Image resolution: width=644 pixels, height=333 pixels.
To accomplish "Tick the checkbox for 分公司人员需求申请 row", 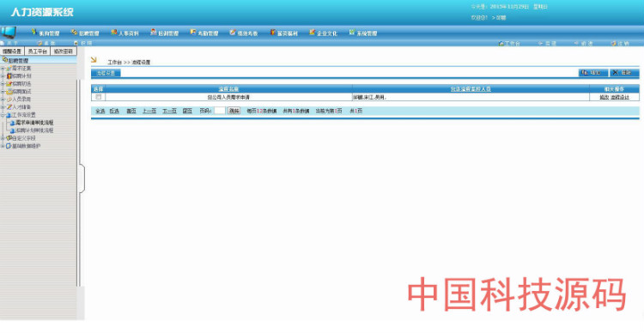I will [x=98, y=97].
